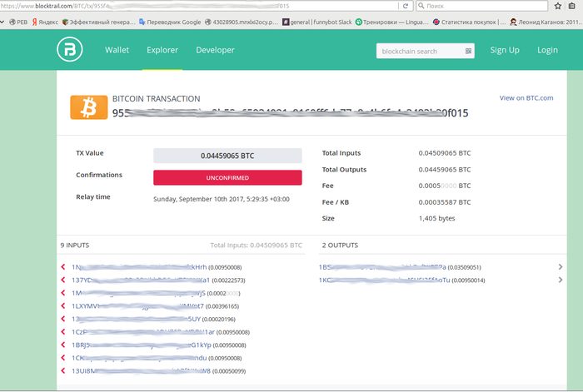Open the general funnybot Slack bookmark
583x392 pixels.
(316, 22)
